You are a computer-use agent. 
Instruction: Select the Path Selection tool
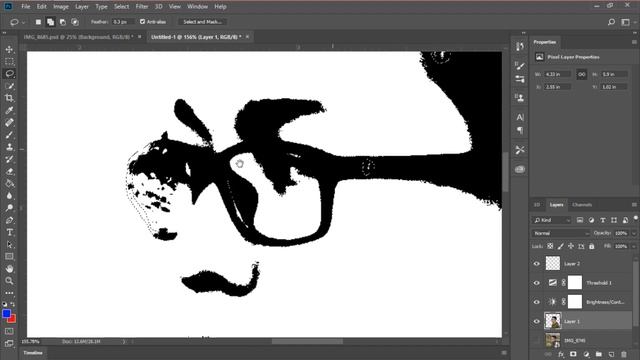coord(9,244)
